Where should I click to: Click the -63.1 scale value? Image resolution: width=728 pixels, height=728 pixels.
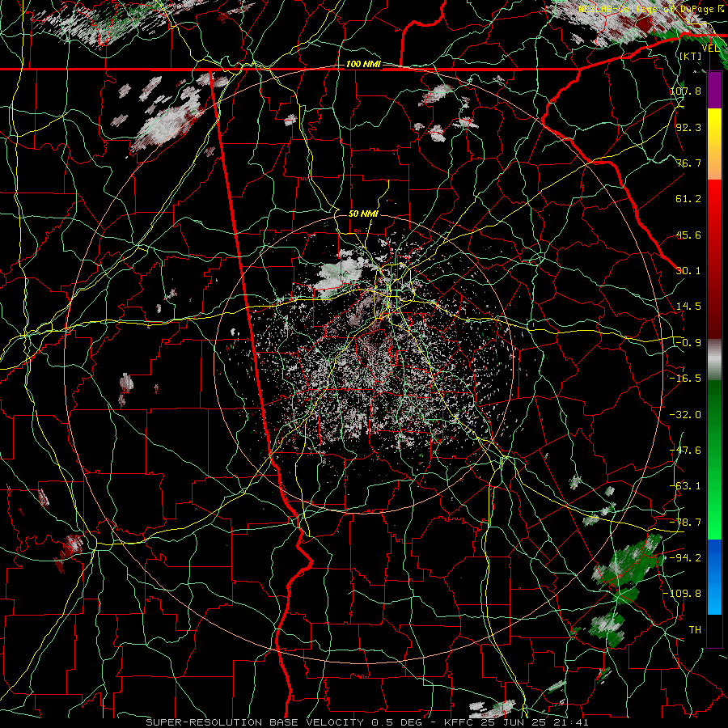pos(686,486)
